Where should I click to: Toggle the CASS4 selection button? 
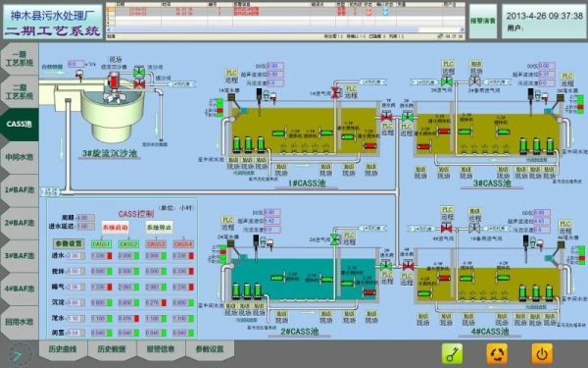point(183,244)
